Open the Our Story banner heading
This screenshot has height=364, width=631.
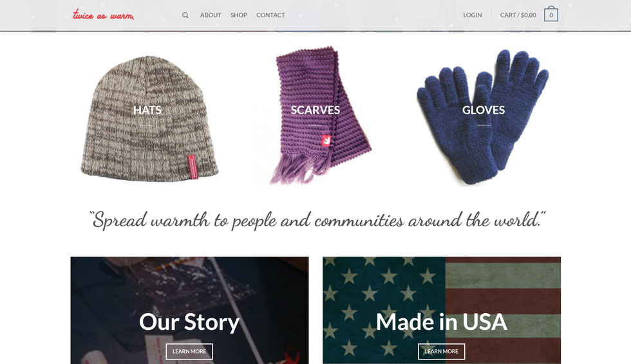point(189,322)
